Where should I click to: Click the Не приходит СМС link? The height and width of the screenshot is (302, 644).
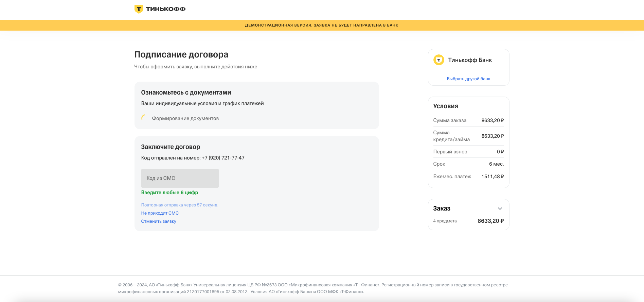tap(160, 213)
